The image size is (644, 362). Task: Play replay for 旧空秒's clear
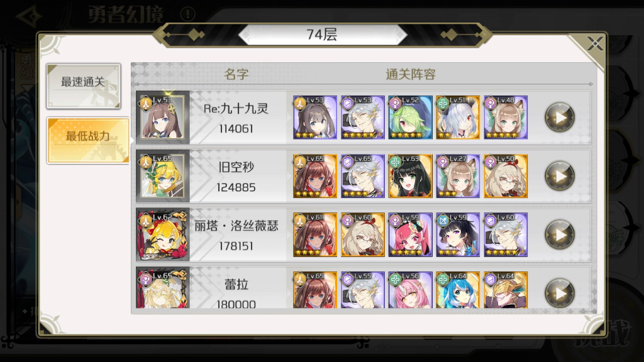[x=559, y=176]
